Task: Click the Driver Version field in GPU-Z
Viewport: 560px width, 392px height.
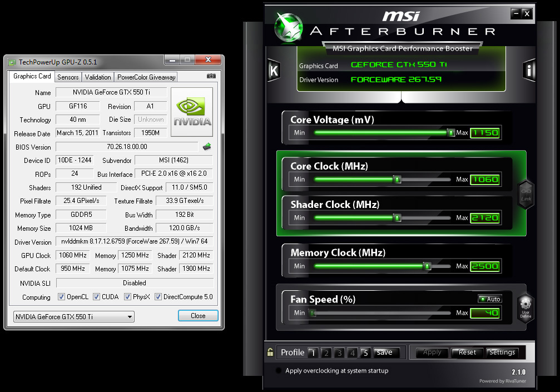Action: click(x=134, y=241)
